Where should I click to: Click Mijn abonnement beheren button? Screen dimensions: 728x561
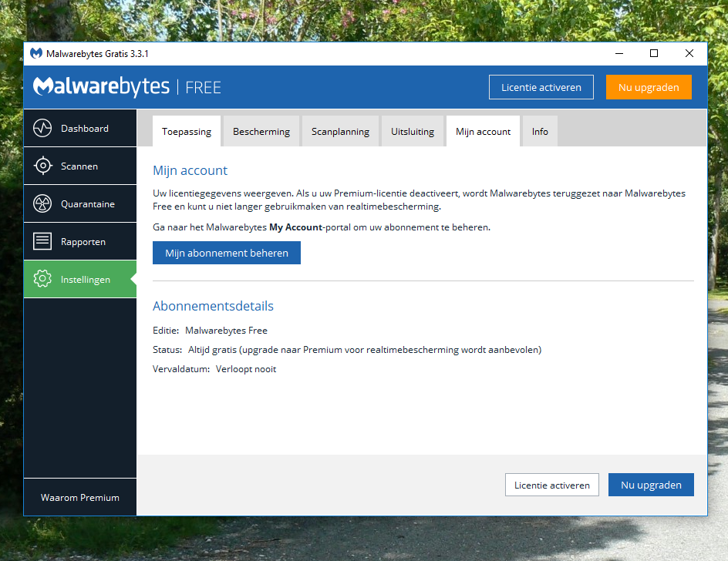click(227, 253)
